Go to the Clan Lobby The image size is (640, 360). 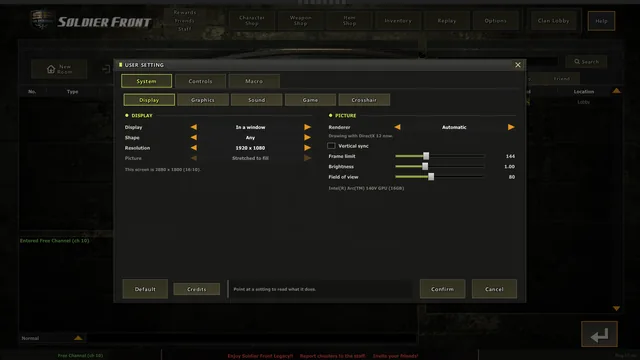(553, 20)
